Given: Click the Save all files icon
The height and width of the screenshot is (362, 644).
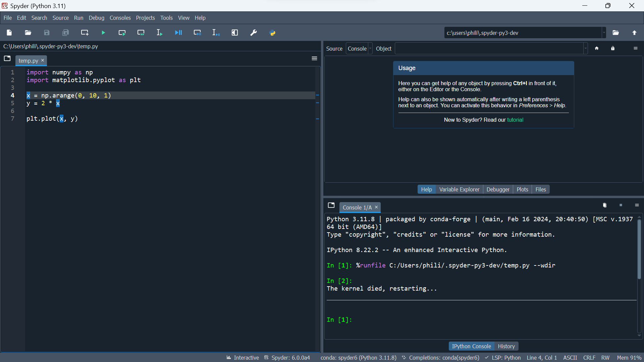Looking at the screenshot, I should [66, 33].
